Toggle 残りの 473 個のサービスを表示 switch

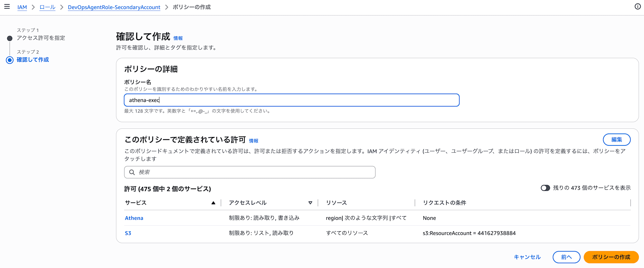(x=545, y=188)
